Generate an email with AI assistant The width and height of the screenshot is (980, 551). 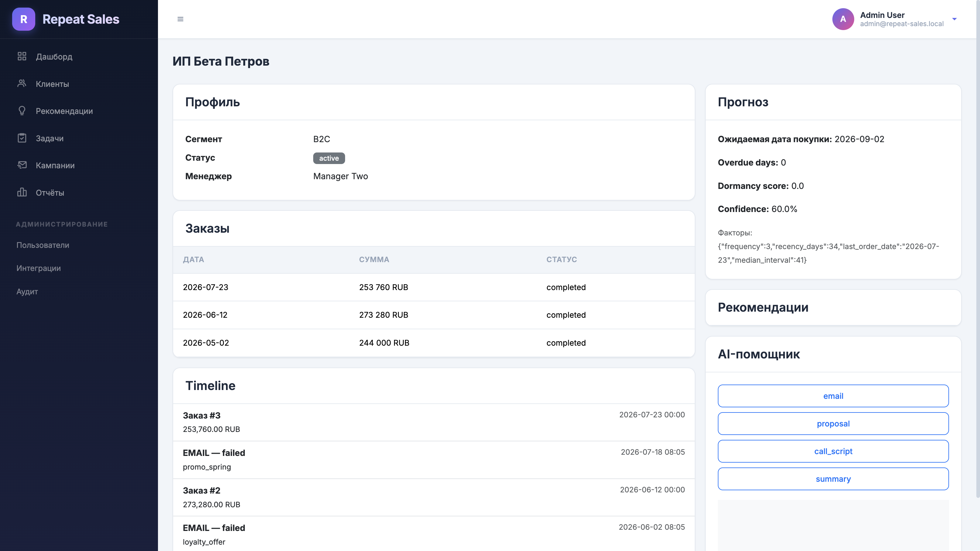pos(833,396)
